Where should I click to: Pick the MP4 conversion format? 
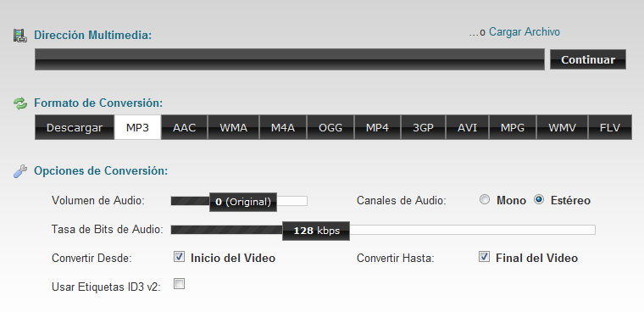coord(377,127)
